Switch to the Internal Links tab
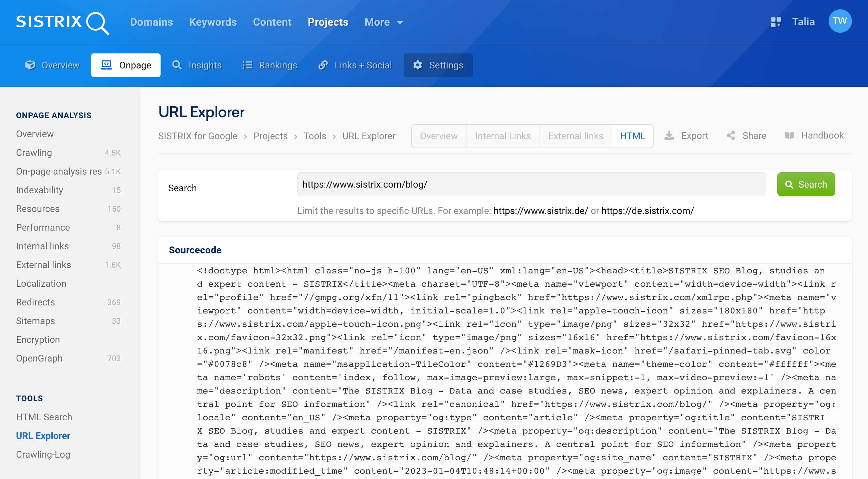 (502, 136)
